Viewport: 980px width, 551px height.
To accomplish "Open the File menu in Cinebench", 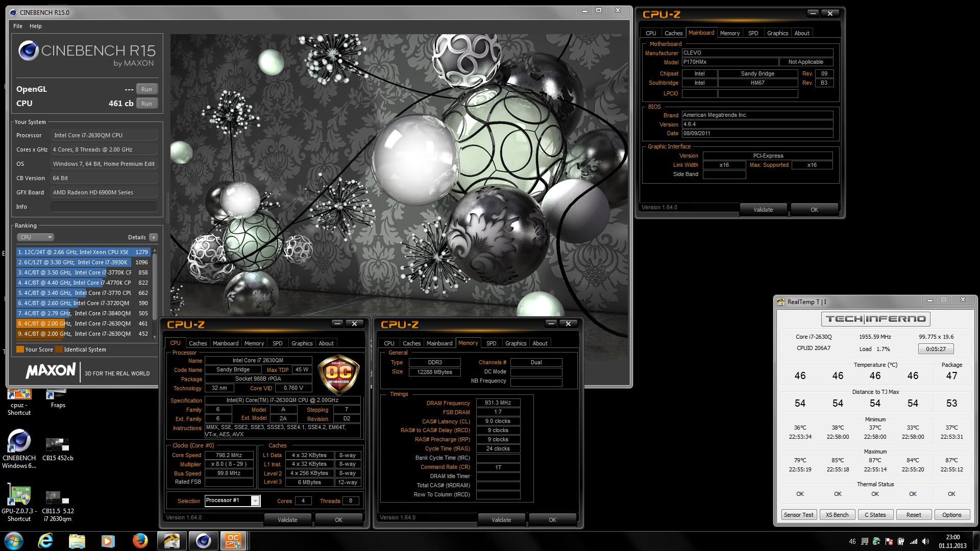I will [18, 26].
